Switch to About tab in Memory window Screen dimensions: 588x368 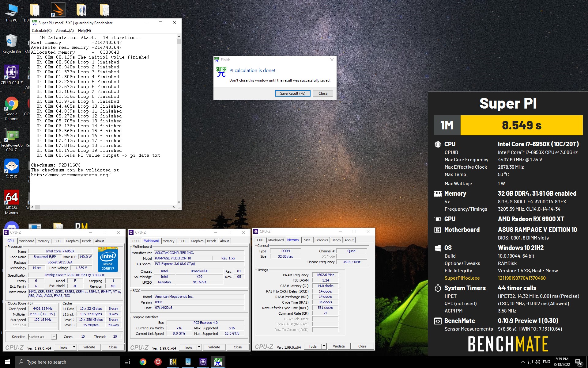click(x=349, y=240)
